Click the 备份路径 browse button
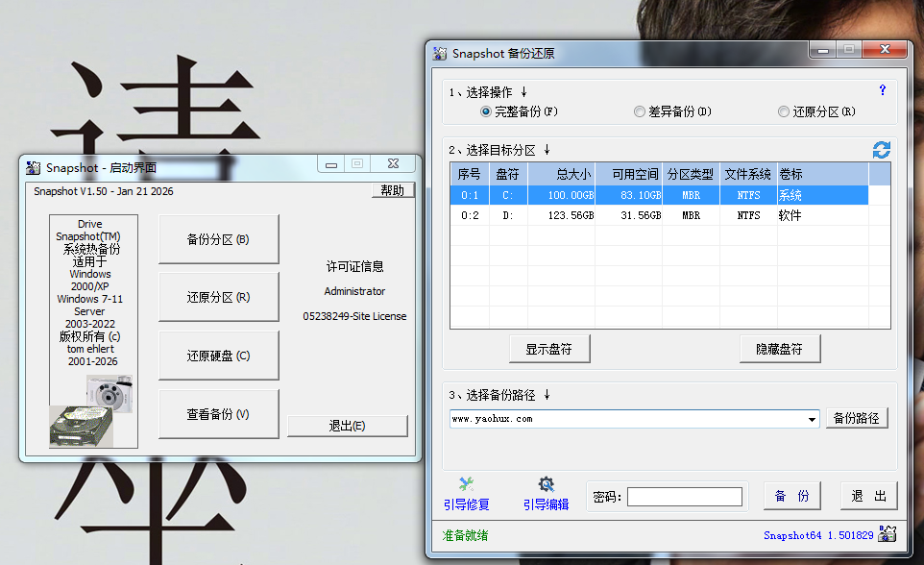 [857, 419]
